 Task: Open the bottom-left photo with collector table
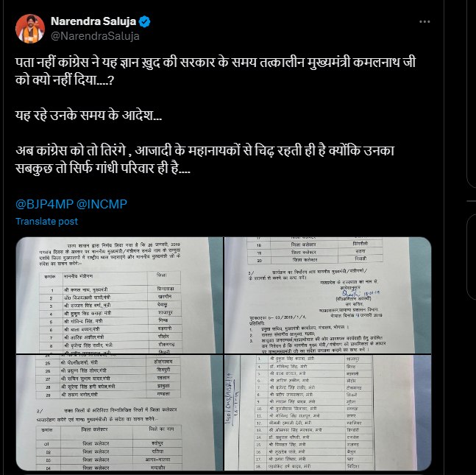tap(119, 412)
